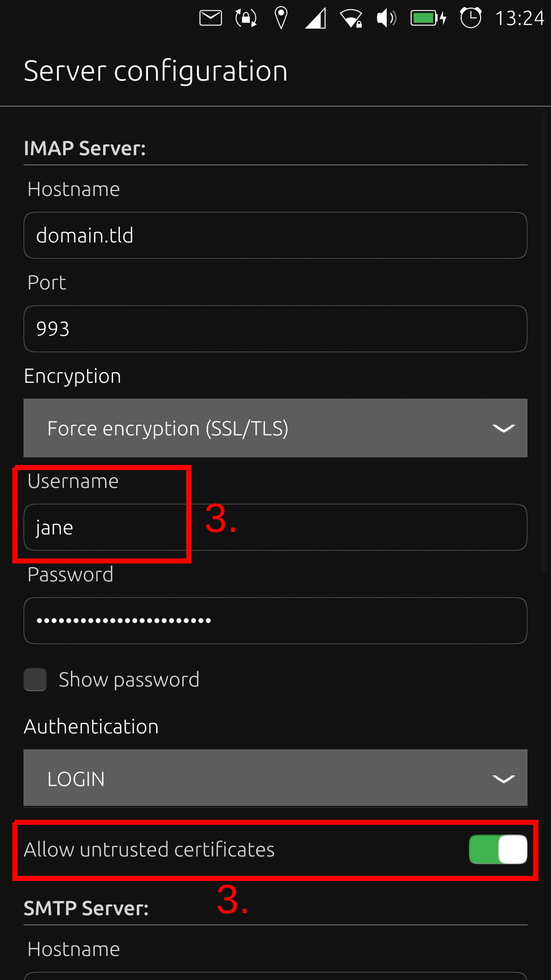Click the chevron arrow on Authentication selector
This screenshot has height=980, width=551.
504,778
